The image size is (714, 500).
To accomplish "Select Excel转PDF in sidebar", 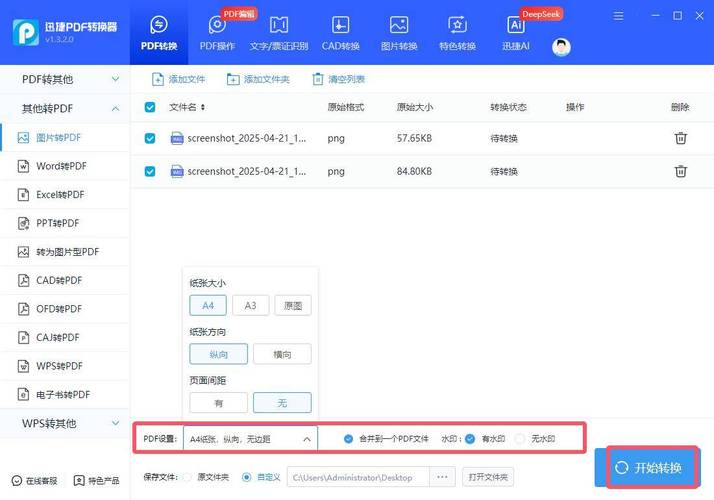I will pos(65,195).
